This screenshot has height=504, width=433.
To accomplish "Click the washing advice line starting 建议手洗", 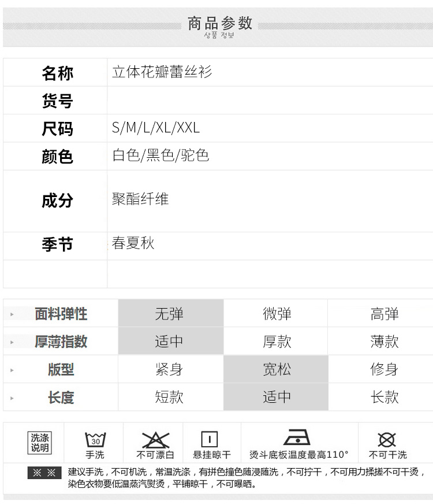I will click(247, 472).
